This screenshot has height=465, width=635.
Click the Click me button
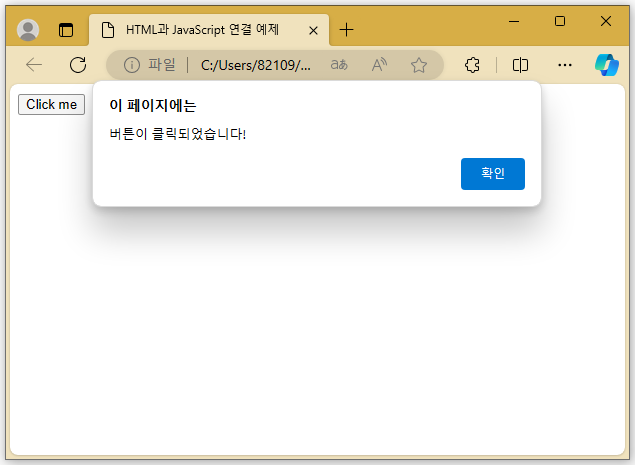pyautogui.click(x=51, y=105)
